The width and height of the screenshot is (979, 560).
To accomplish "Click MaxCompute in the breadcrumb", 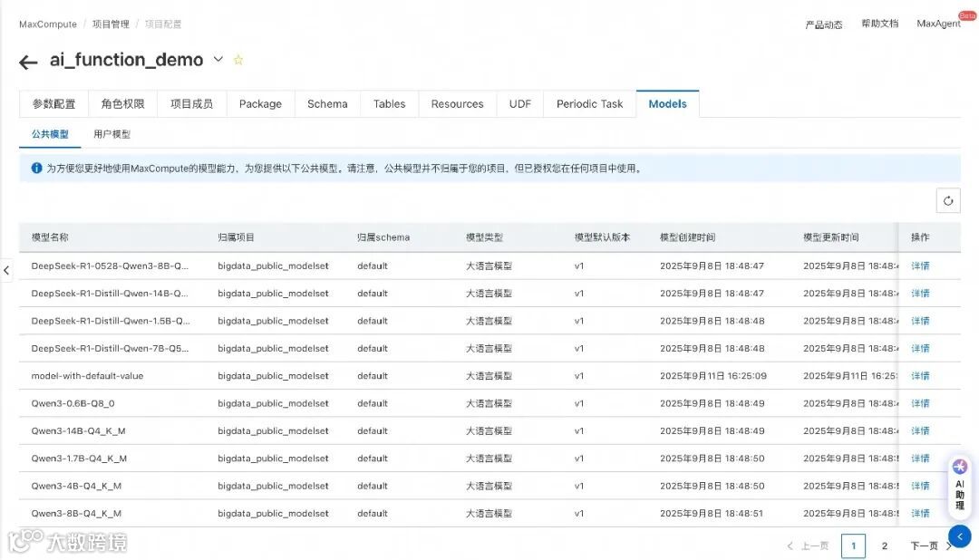I will click(x=47, y=24).
